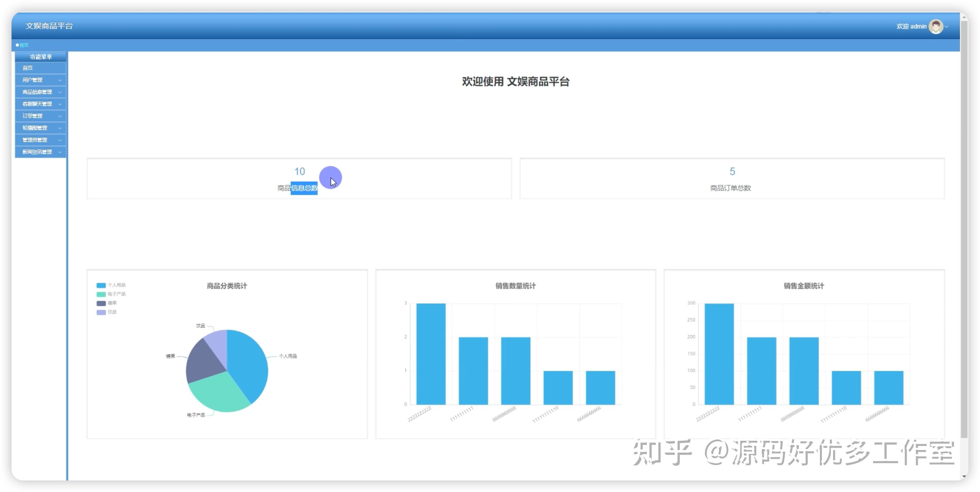
Task: Open 轮播图管理 sidebar entry
Action: coord(35,128)
